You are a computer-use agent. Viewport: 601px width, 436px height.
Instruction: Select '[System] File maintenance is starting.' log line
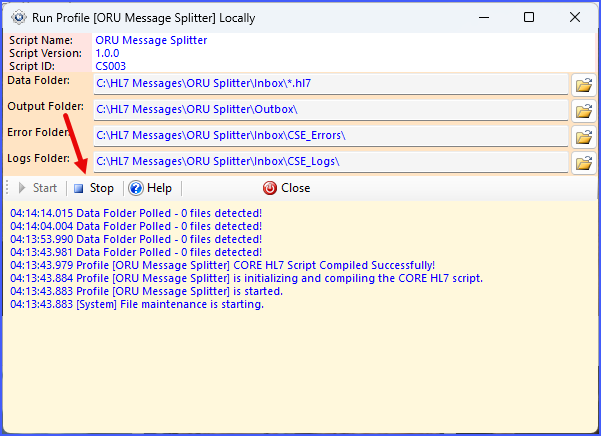[x=137, y=304]
